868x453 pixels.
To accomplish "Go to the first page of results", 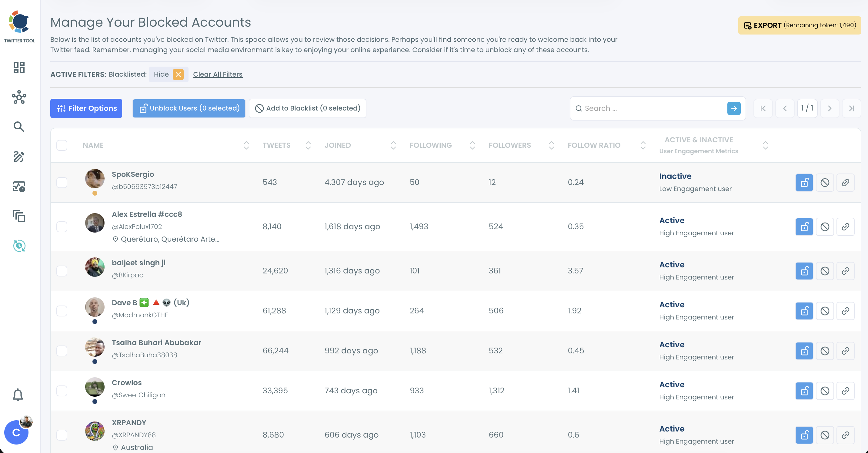I will click(763, 108).
